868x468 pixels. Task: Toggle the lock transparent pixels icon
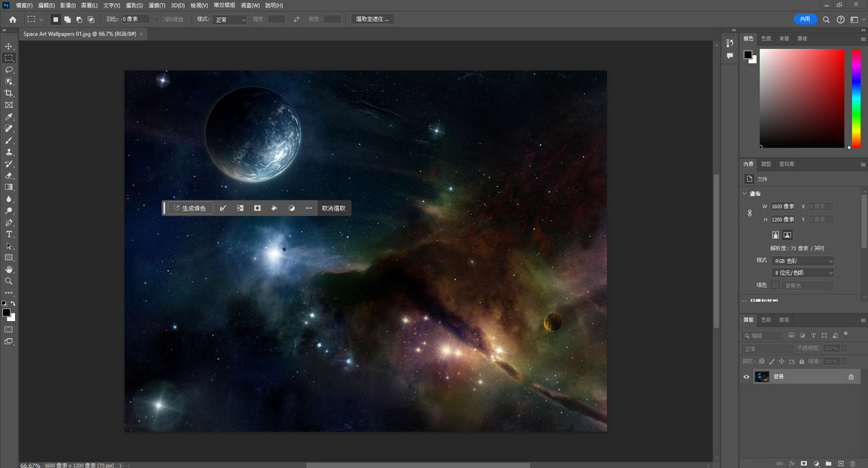coord(762,361)
